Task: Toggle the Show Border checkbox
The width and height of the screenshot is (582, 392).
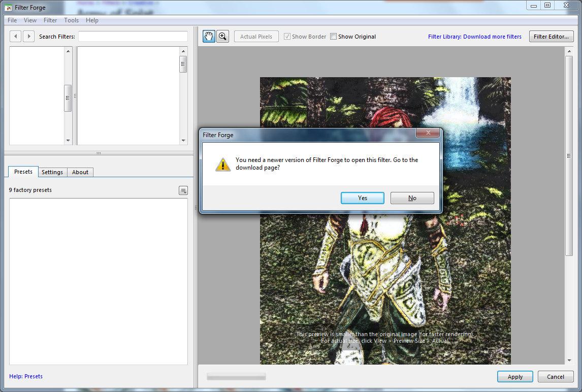Action: point(287,37)
